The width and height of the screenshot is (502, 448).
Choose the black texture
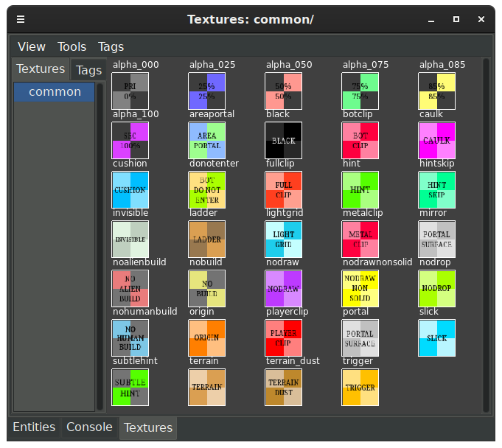coord(284,140)
